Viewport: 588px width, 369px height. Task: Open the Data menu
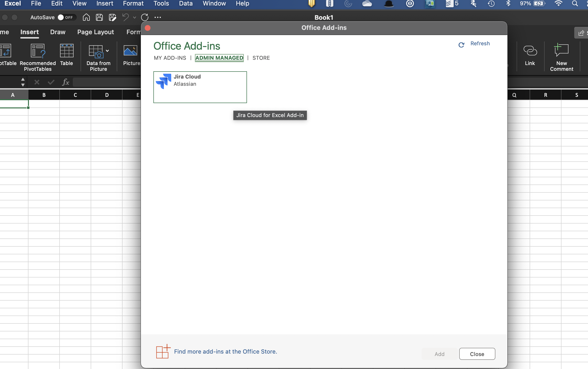coord(185,3)
